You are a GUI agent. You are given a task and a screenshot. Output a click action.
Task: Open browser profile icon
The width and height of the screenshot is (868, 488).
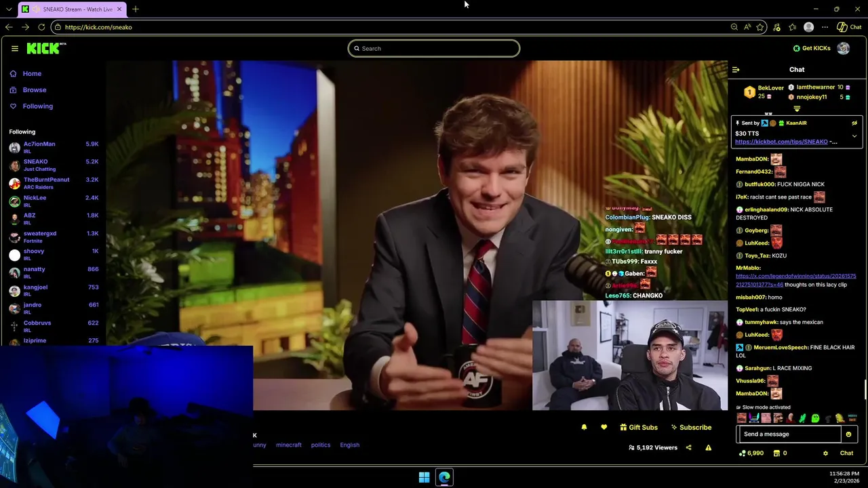pyautogui.click(x=808, y=27)
